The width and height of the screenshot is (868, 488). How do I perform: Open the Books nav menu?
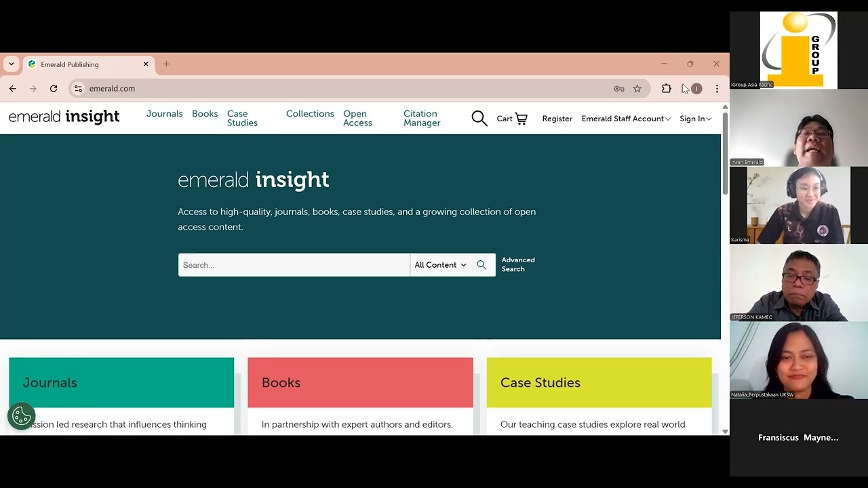[205, 114]
